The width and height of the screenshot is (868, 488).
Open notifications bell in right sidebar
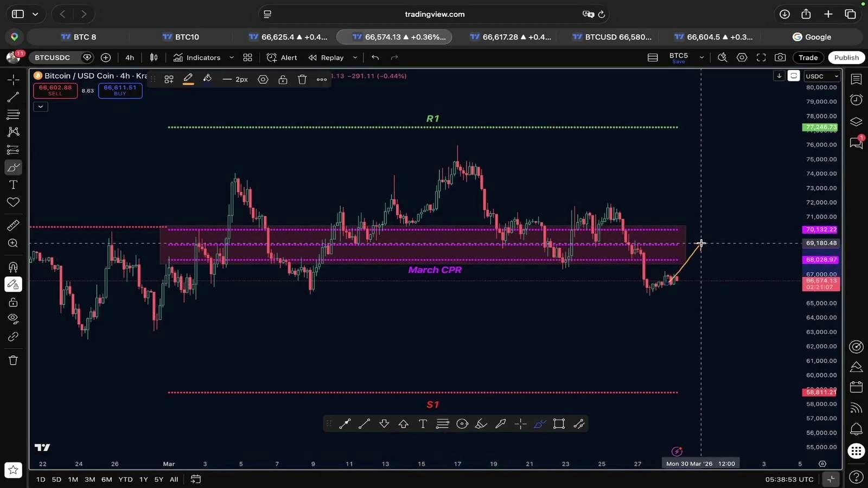point(856,429)
